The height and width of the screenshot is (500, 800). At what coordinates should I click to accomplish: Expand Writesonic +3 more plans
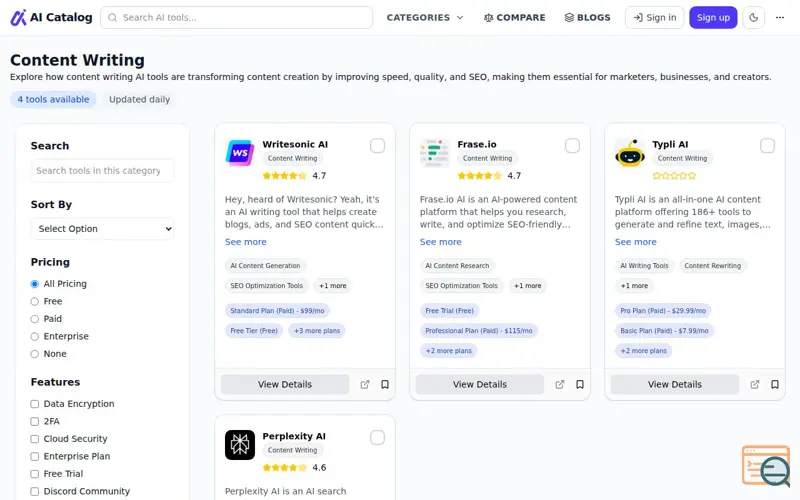pyautogui.click(x=317, y=331)
